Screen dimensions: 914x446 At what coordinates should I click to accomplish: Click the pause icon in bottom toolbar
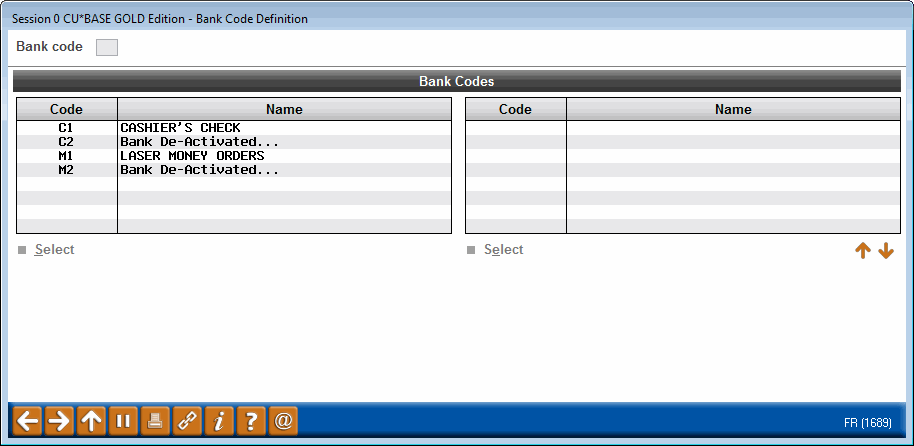click(x=123, y=421)
